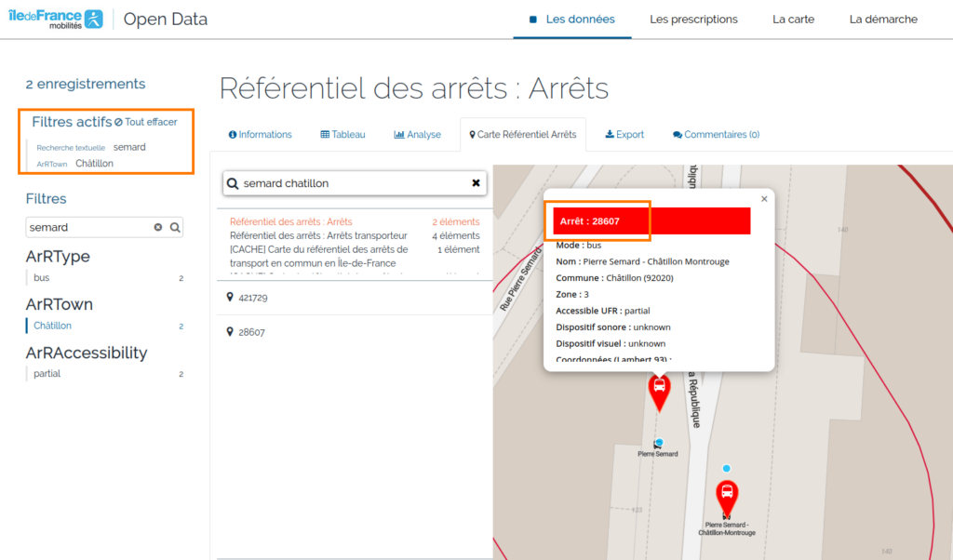Open the Tableau tab
This screenshot has width=953, height=560.
pos(342,135)
